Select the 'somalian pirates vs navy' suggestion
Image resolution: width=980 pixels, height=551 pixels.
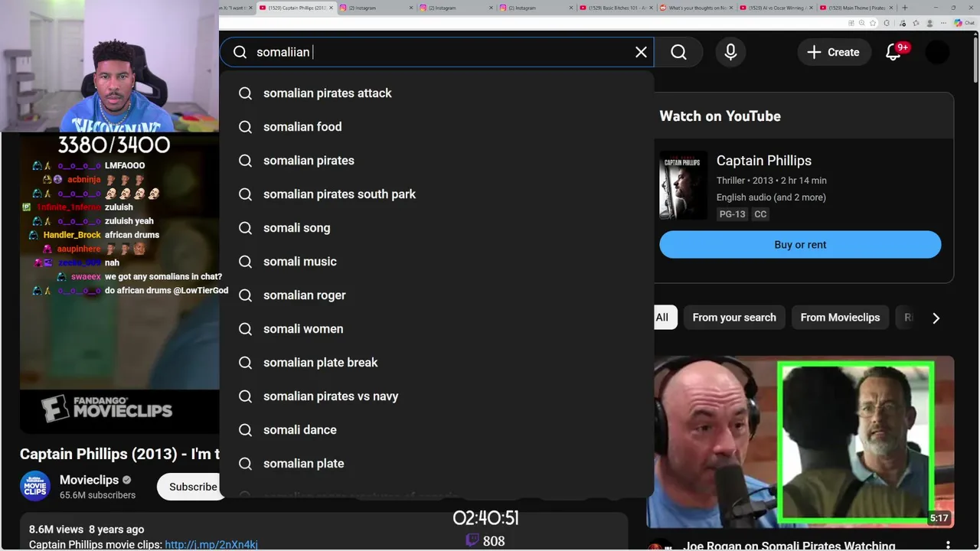(436, 396)
